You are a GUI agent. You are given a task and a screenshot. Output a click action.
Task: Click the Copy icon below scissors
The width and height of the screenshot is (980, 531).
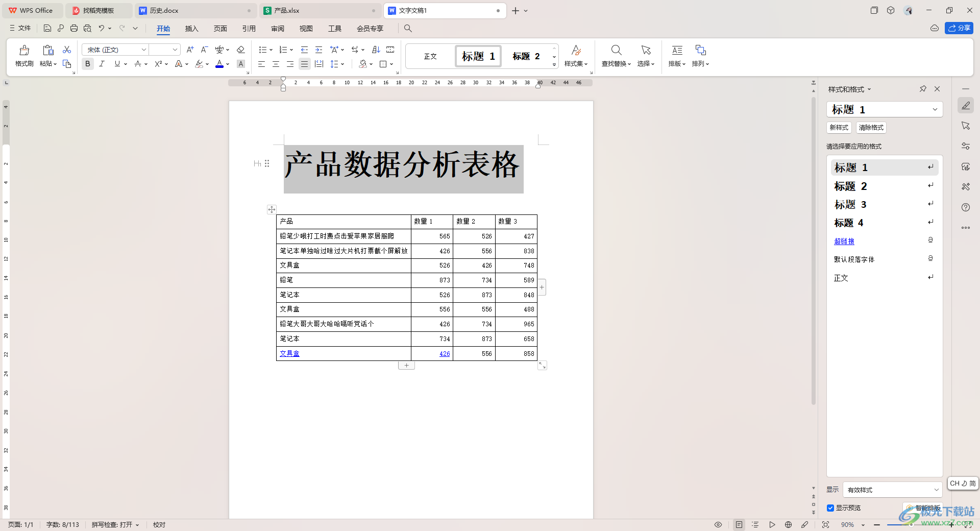coord(67,64)
